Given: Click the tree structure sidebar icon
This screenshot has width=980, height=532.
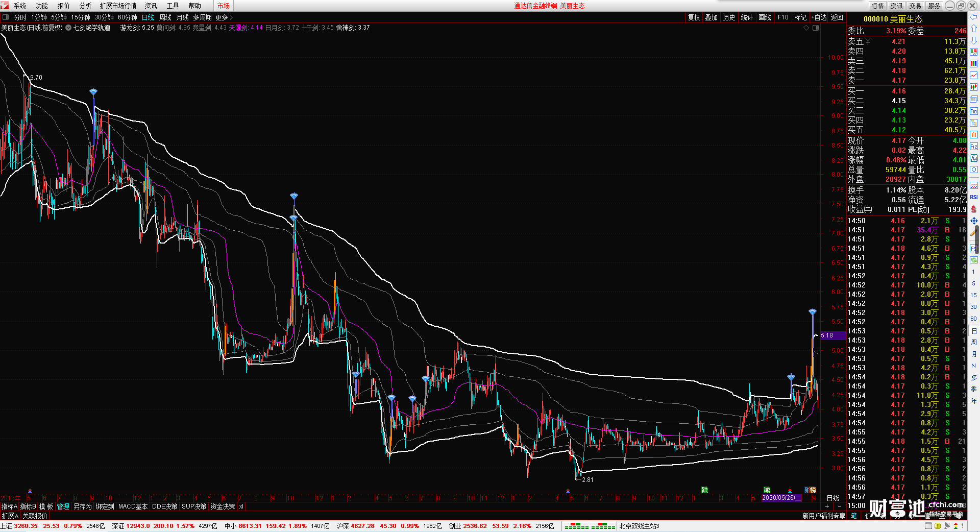Looking at the screenshot, I should click(974, 123).
